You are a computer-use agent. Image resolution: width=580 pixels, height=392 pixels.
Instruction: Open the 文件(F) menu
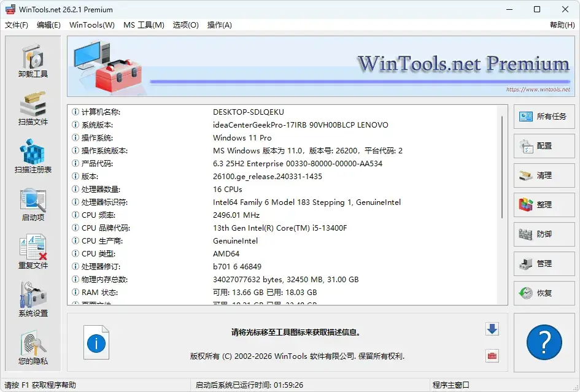pos(17,25)
